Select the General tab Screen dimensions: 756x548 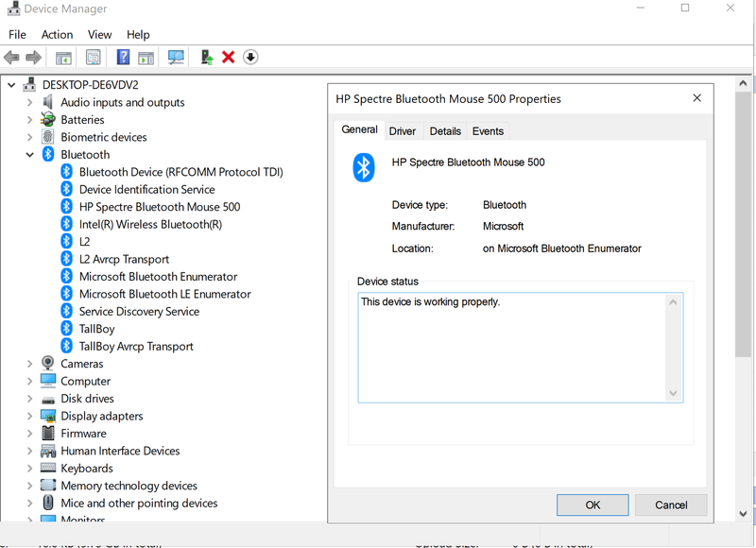click(x=360, y=129)
